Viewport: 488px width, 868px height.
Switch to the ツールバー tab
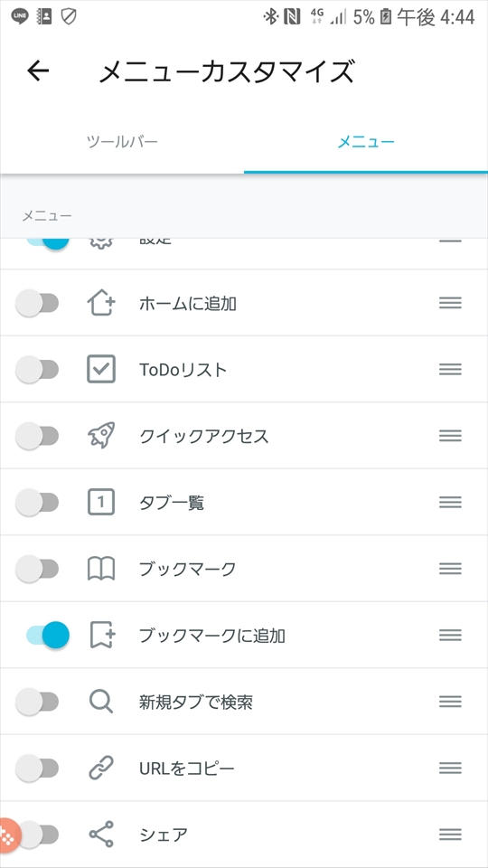coord(122,142)
